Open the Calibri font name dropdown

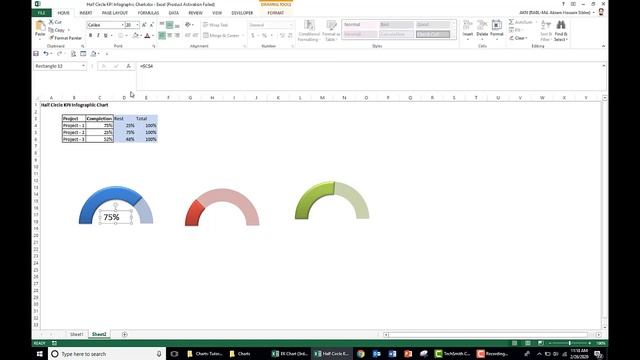pyautogui.click(x=122, y=25)
